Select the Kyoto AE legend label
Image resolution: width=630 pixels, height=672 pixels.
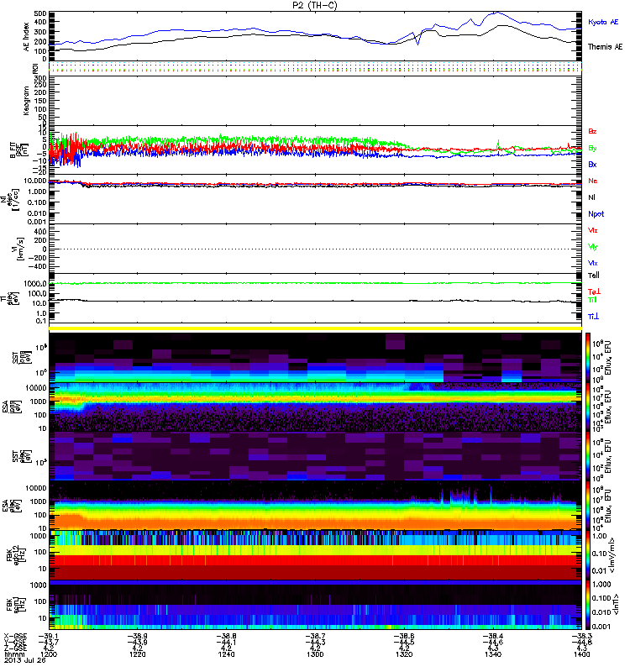pos(603,22)
